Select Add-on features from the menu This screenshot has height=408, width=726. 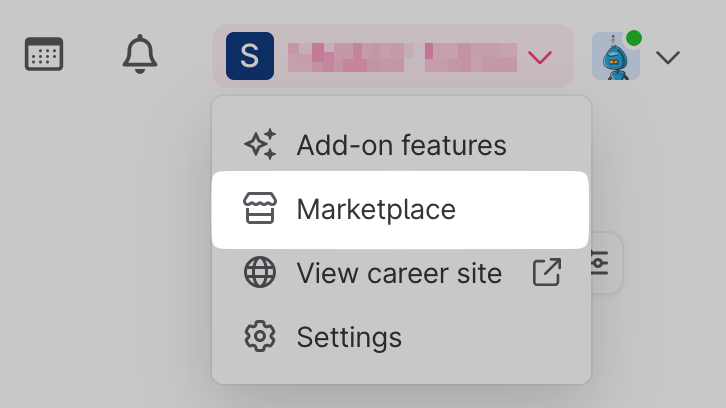coord(400,146)
